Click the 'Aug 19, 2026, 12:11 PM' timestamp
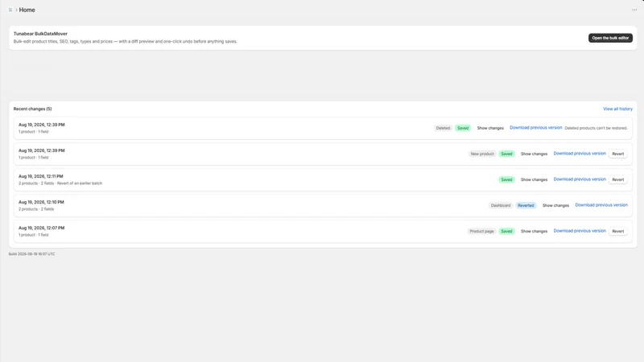This screenshot has height=362, width=644. pyautogui.click(x=41, y=176)
